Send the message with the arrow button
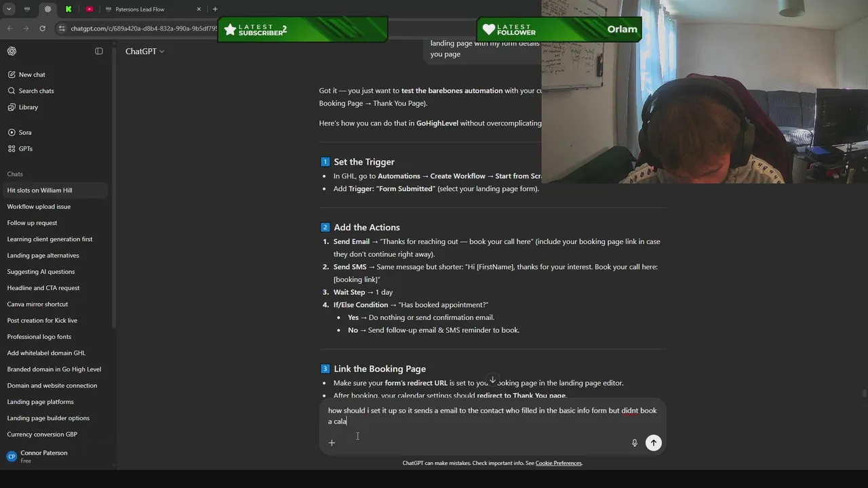The width and height of the screenshot is (868, 488). coord(654,443)
